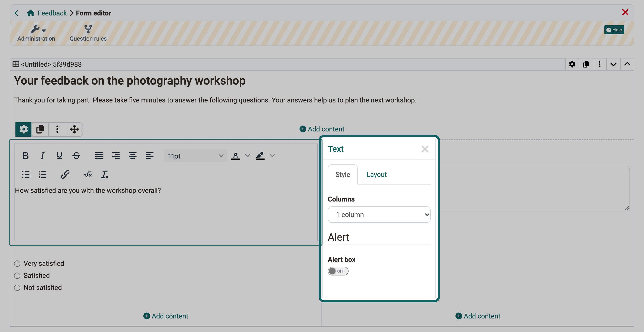Move the Untitled container down

613,64
